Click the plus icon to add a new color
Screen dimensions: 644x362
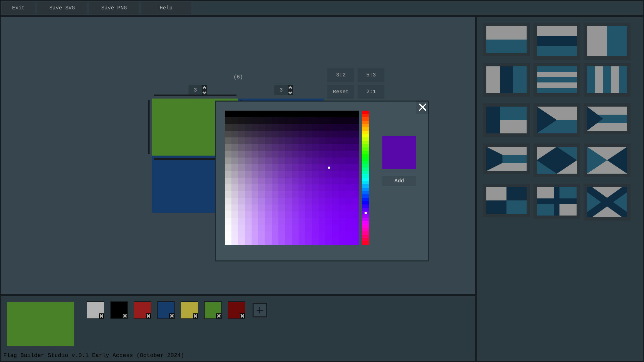(260, 310)
